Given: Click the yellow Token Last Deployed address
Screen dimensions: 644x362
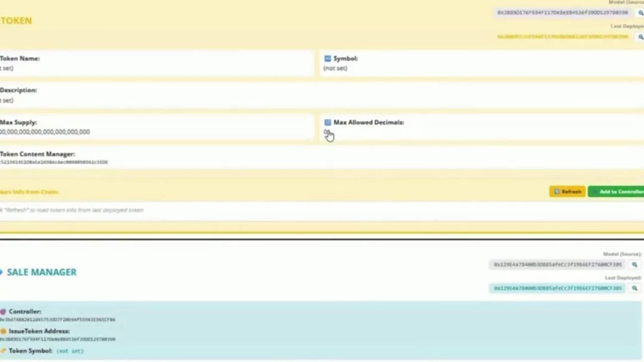Looking at the screenshot, I should point(562,37).
